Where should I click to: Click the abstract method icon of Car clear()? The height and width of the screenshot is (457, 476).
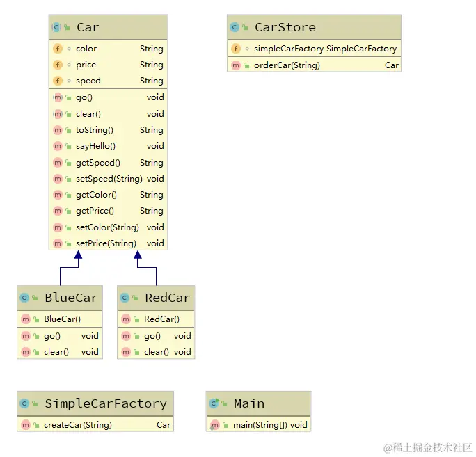58,114
